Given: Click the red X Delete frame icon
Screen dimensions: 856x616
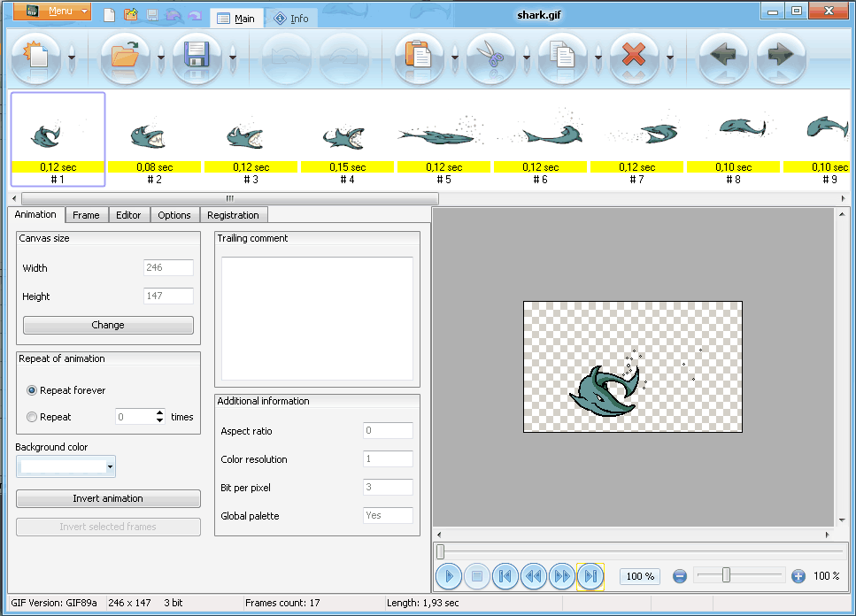Looking at the screenshot, I should click(x=634, y=57).
